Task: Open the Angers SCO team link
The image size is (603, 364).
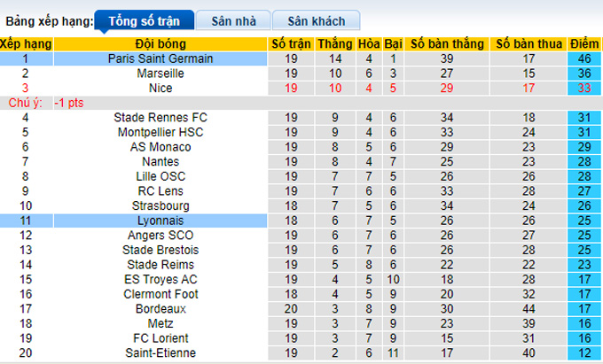Action: click(161, 236)
